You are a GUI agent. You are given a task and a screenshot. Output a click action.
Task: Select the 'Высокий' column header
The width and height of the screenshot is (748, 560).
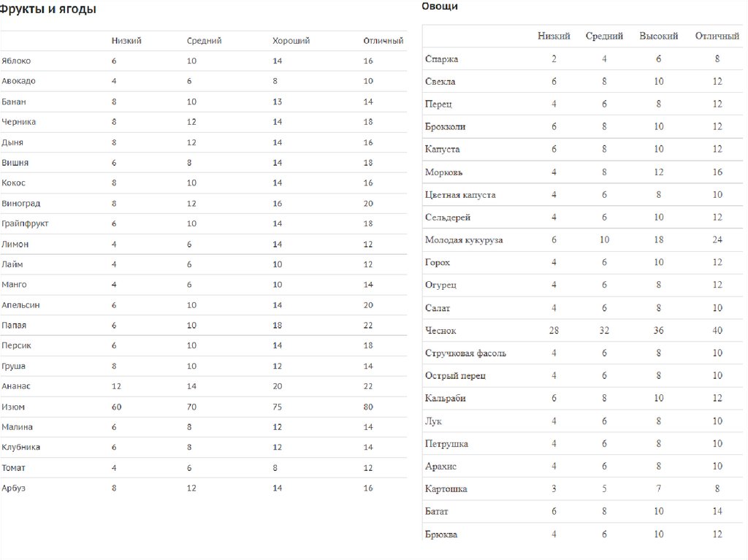coord(658,36)
